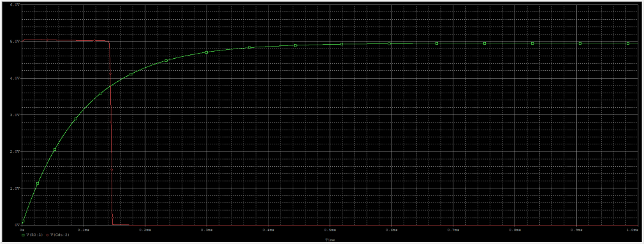This screenshot has width=644, height=244.
Task: Click the red diamond legend symbol
Action: click(47, 235)
